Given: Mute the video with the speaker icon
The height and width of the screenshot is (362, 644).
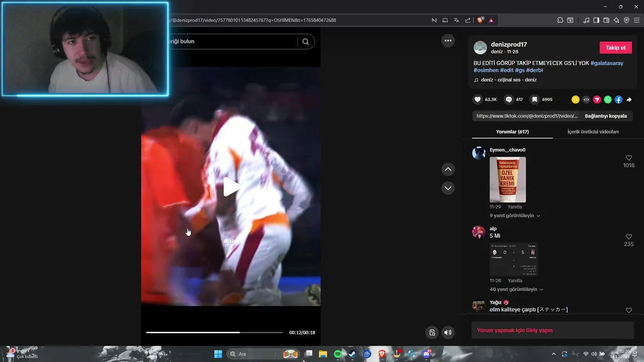Looking at the screenshot, I should [448, 332].
